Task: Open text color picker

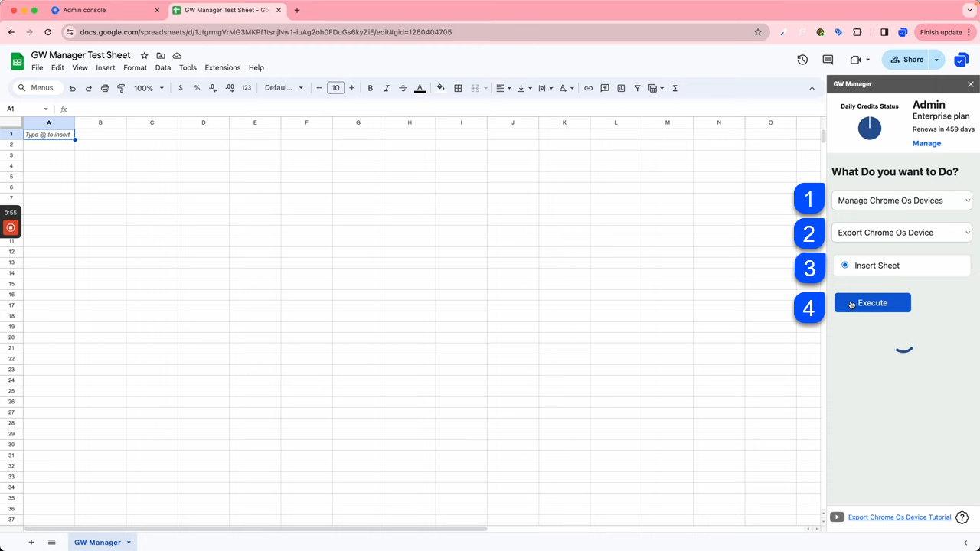Action: click(420, 88)
